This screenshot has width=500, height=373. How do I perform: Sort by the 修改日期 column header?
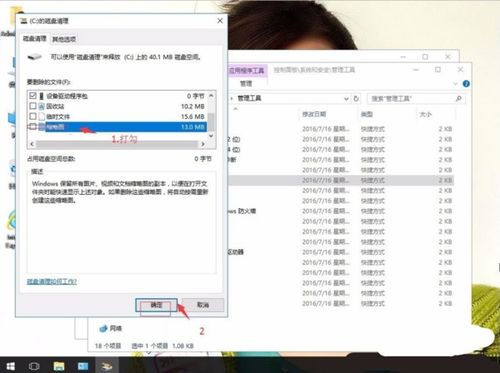point(314,114)
